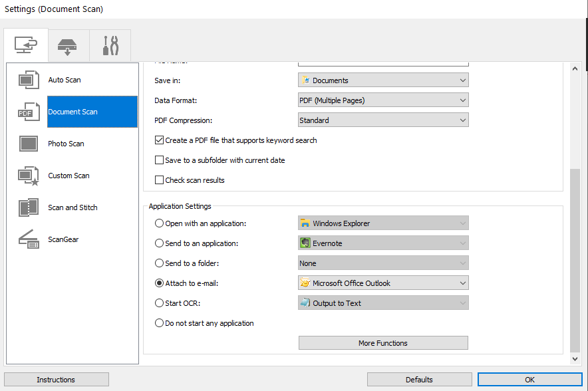Click the vertical scrollbar thumb
The image size is (588, 391).
click(575, 261)
